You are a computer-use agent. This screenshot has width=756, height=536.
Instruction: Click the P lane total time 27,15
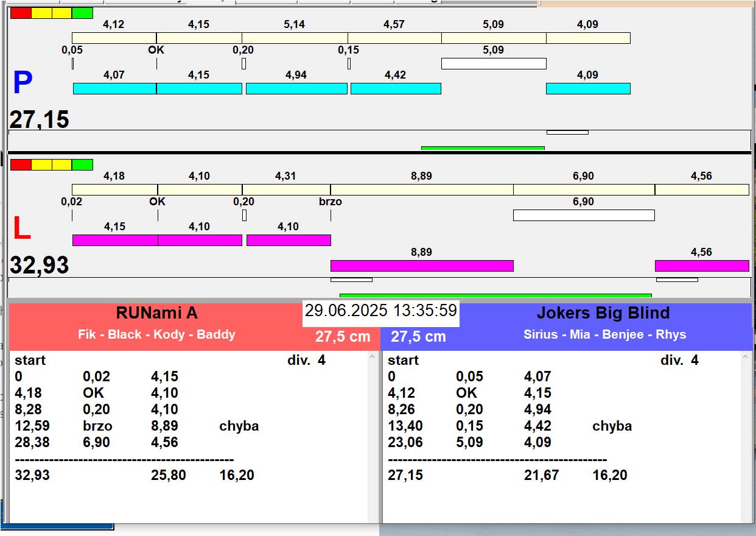[40, 119]
